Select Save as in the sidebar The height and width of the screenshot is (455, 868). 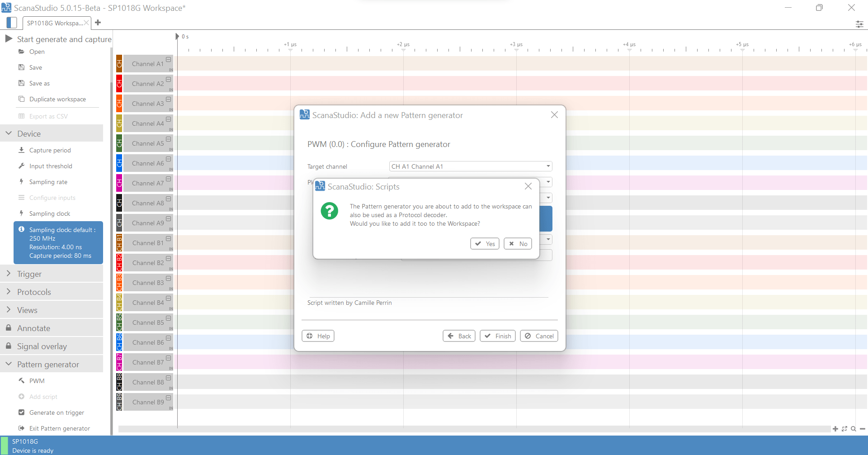(x=39, y=83)
